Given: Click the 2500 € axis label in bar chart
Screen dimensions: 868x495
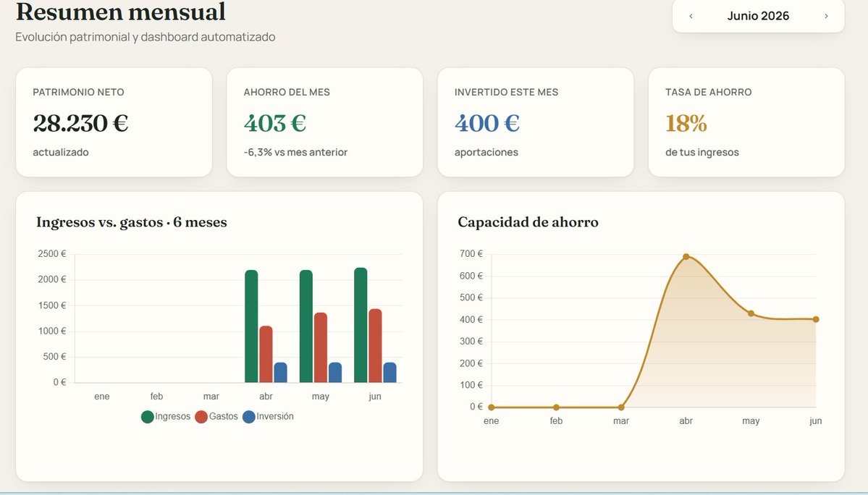Looking at the screenshot, I should tap(52, 254).
